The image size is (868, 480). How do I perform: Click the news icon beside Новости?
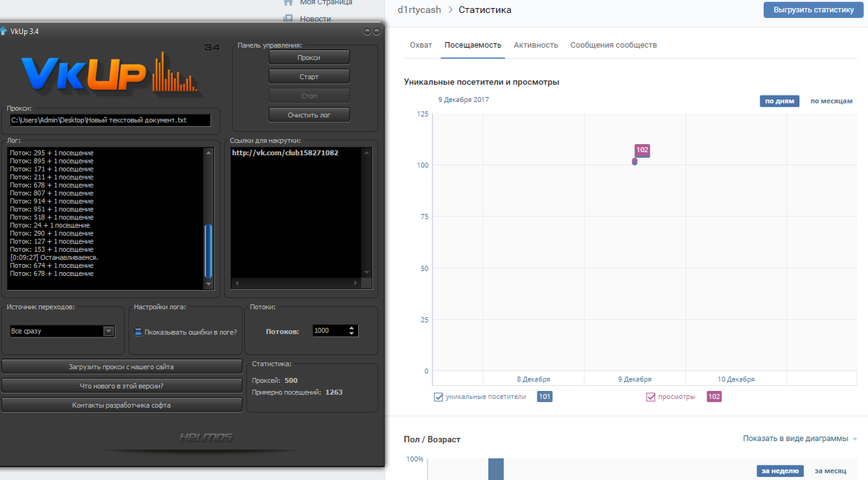288,18
